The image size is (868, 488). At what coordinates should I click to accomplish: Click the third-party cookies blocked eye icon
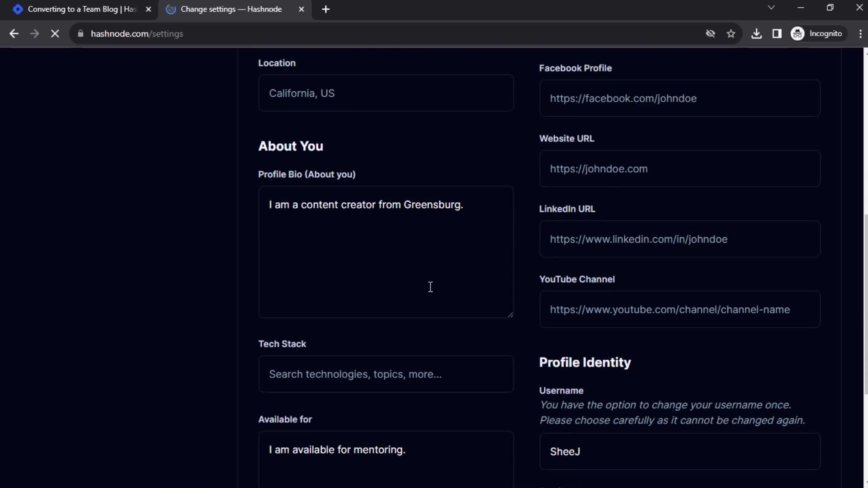coord(710,33)
